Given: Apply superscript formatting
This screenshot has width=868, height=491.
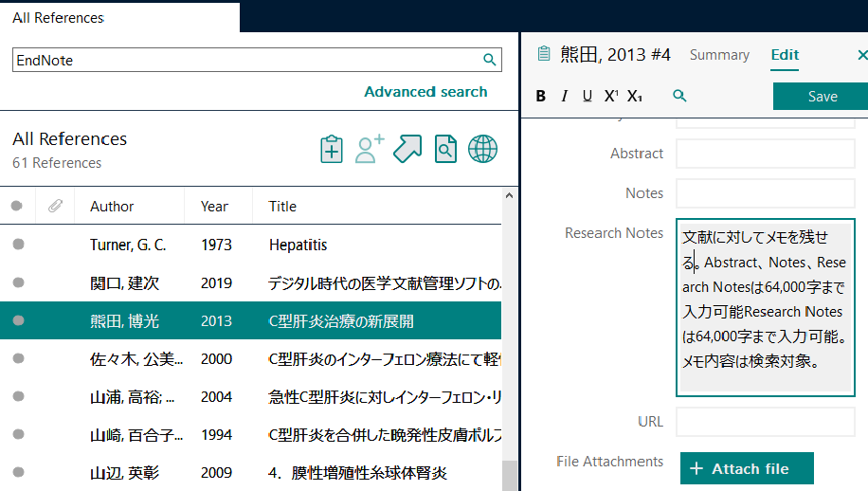Looking at the screenshot, I should tap(611, 97).
